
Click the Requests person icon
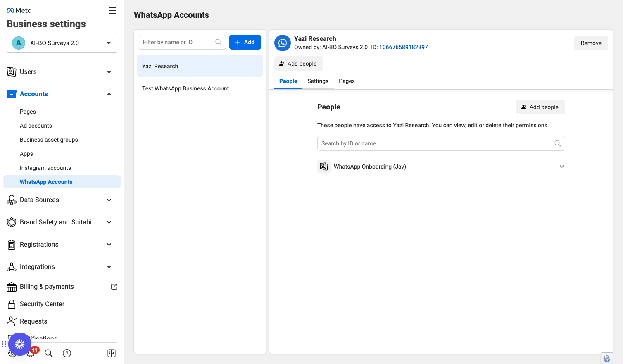(x=12, y=321)
